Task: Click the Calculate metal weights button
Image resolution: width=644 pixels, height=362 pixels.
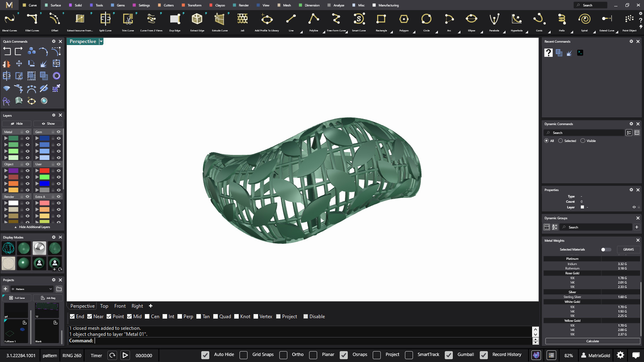Action: pyautogui.click(x=592, y=341)
